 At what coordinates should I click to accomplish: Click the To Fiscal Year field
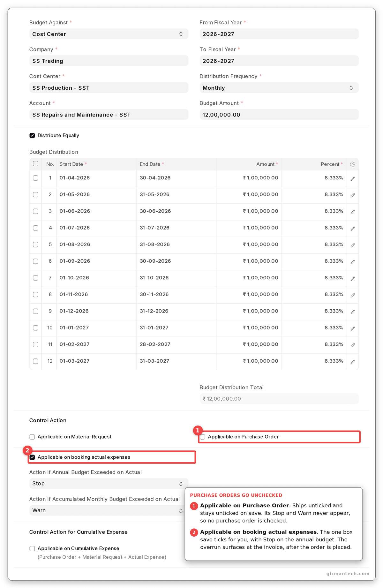tap(279, 61)
